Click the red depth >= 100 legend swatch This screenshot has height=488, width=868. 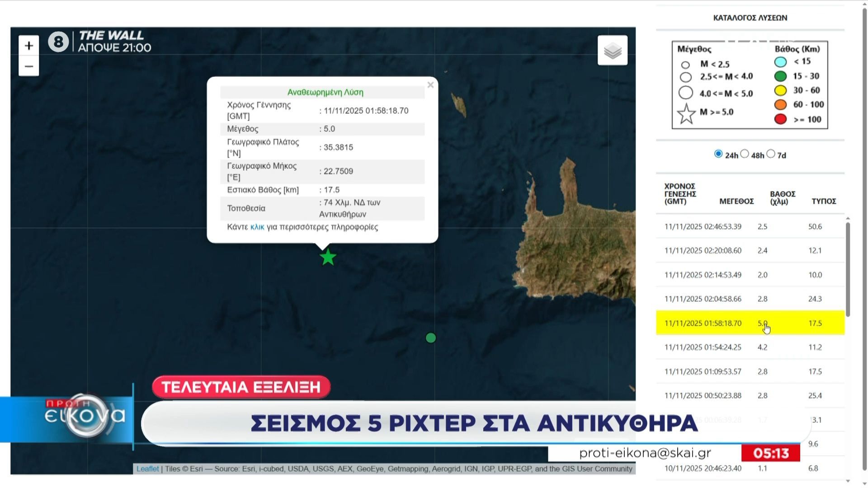click(x=780, y=119)
